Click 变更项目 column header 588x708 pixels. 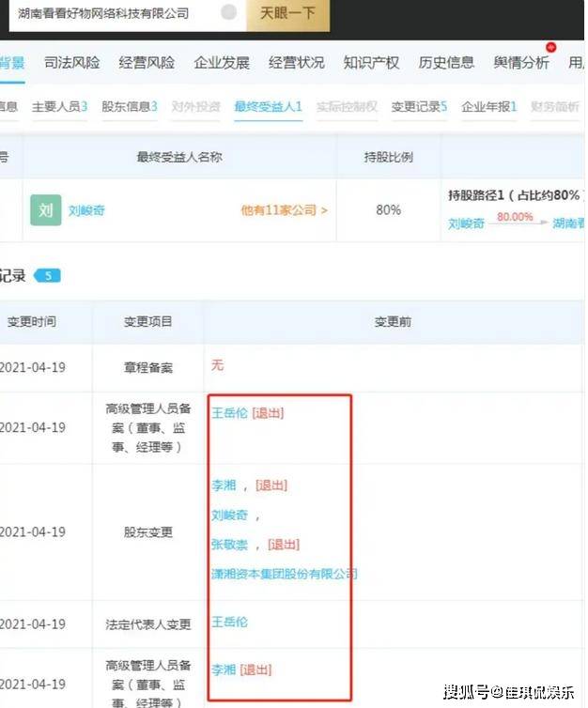click(x=148, y=321)
